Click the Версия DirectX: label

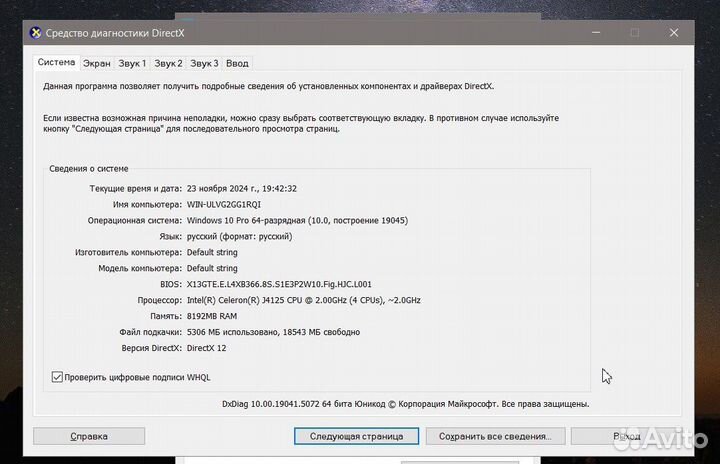(152, 348)
